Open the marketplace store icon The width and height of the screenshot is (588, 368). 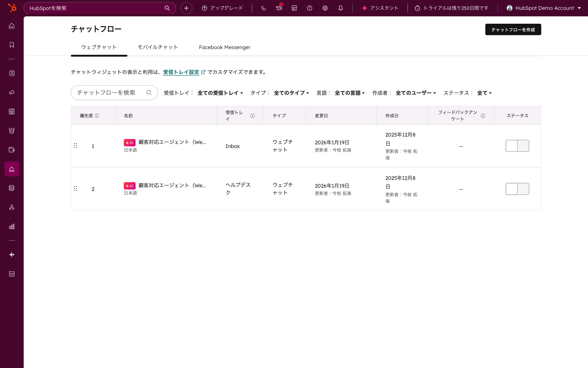click(294, 8)
